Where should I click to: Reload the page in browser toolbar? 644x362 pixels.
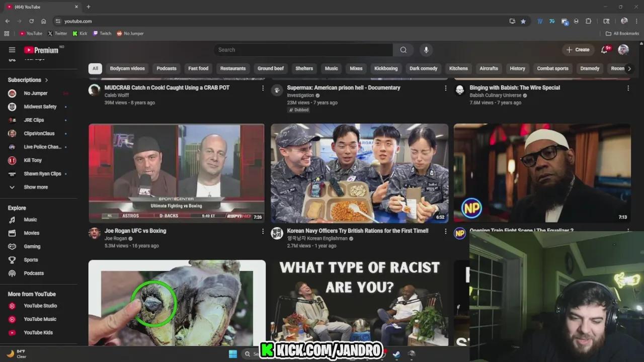coord(31,21)
